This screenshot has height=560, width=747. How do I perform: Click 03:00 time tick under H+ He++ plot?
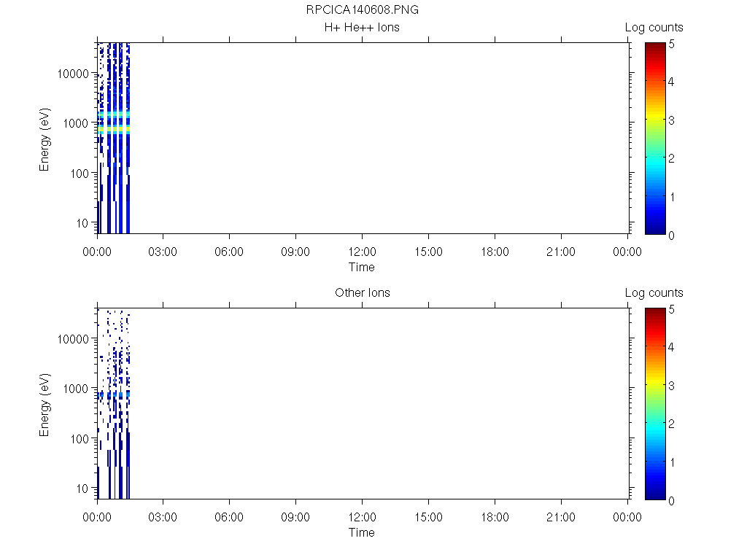163,252
